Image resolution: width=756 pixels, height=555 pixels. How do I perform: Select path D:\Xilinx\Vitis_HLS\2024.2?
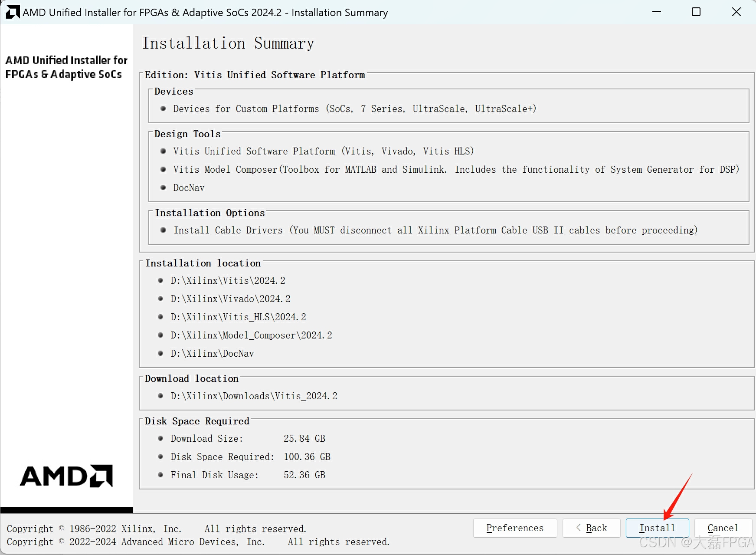click(x=238, y=317)
